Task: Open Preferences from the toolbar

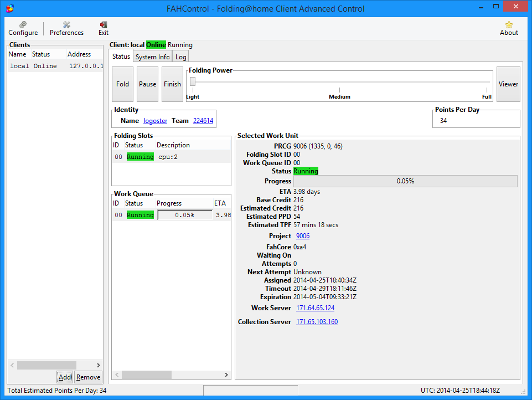Action: pos(66,28)
